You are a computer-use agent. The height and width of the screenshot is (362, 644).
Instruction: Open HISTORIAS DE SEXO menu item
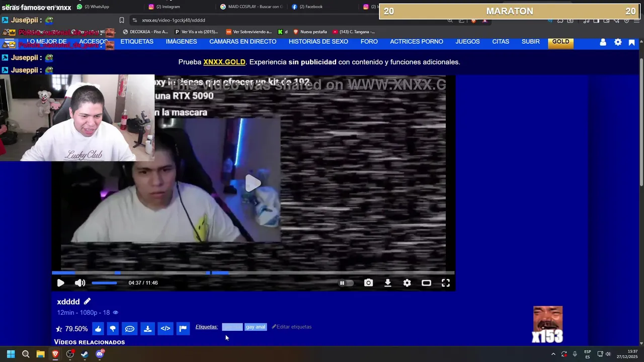(318, 42)
